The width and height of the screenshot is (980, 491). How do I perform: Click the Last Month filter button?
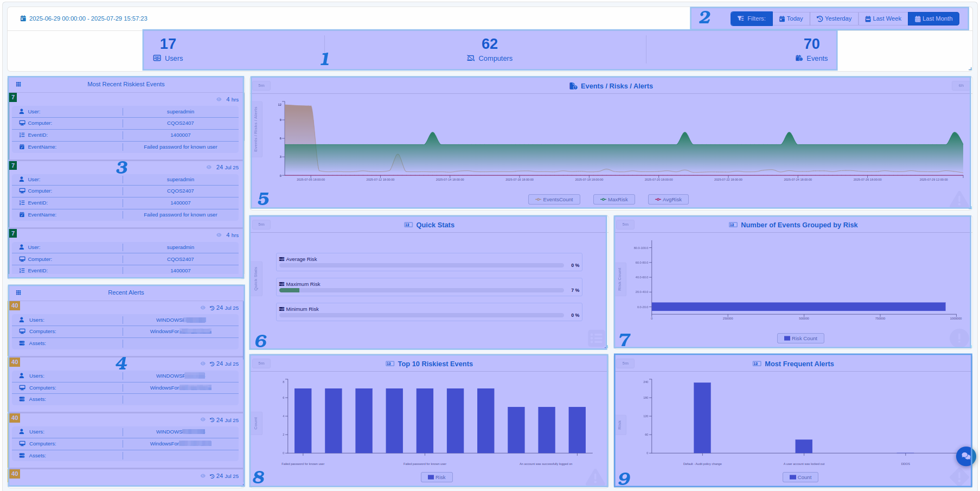pos(933,19)
